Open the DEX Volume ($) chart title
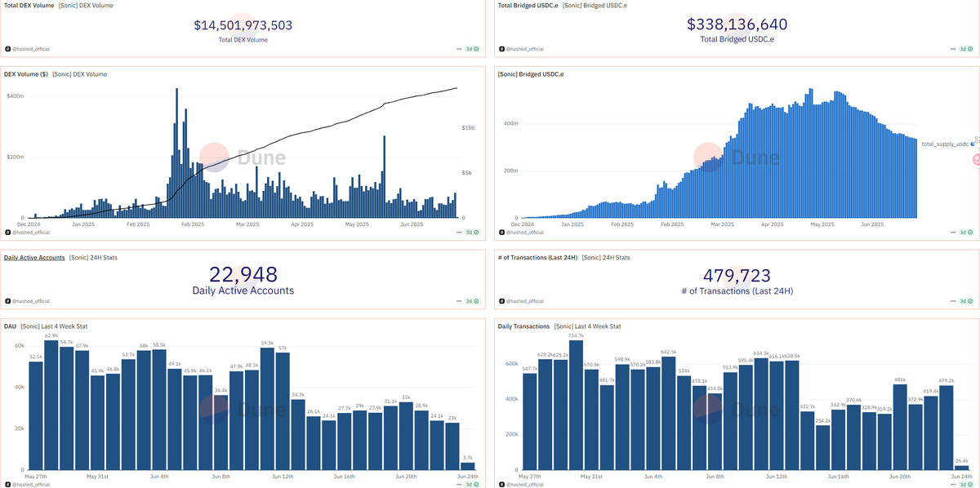The width and height of the screenshot is (980, 488). 26,74
